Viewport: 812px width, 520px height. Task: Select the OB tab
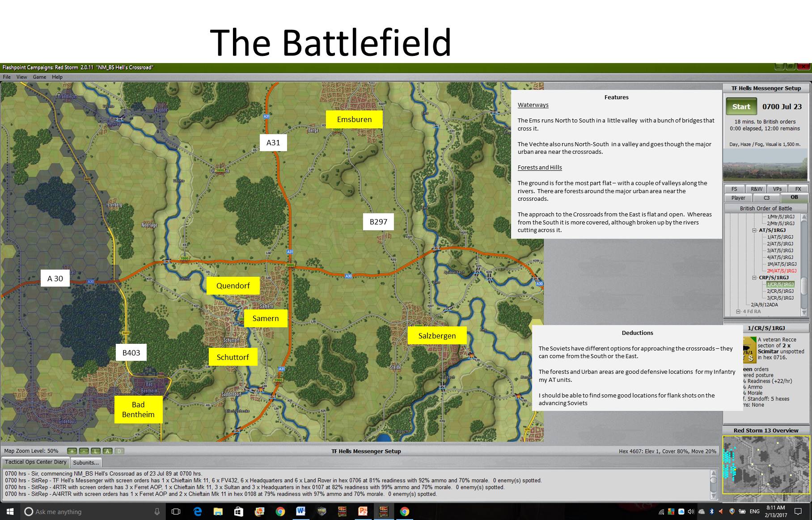[794, 197]
